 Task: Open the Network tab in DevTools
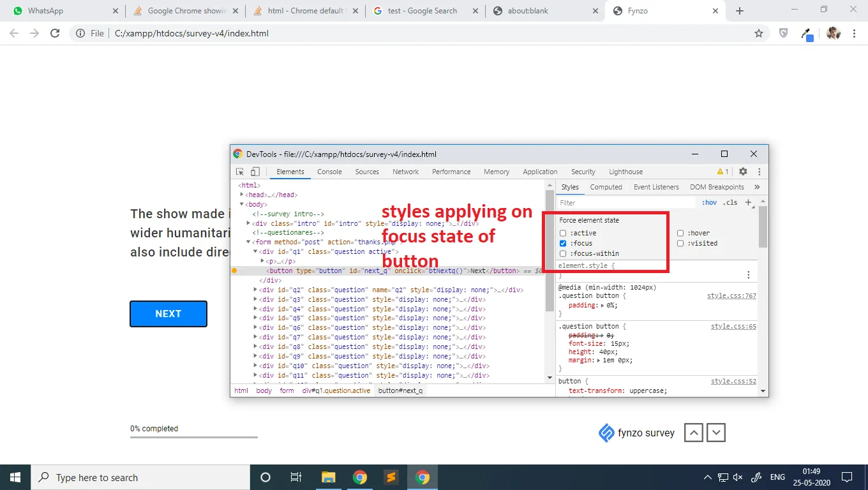coord(406,172)
